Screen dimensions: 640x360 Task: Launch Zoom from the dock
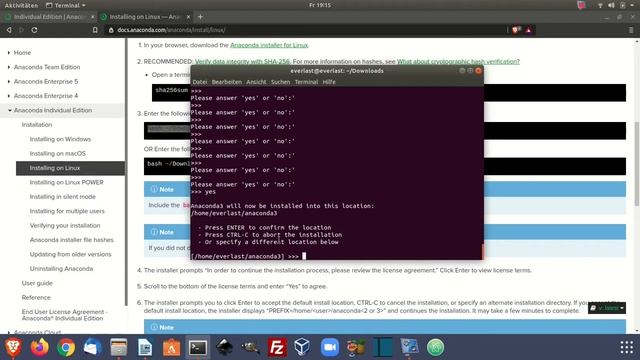click(330, 347)
